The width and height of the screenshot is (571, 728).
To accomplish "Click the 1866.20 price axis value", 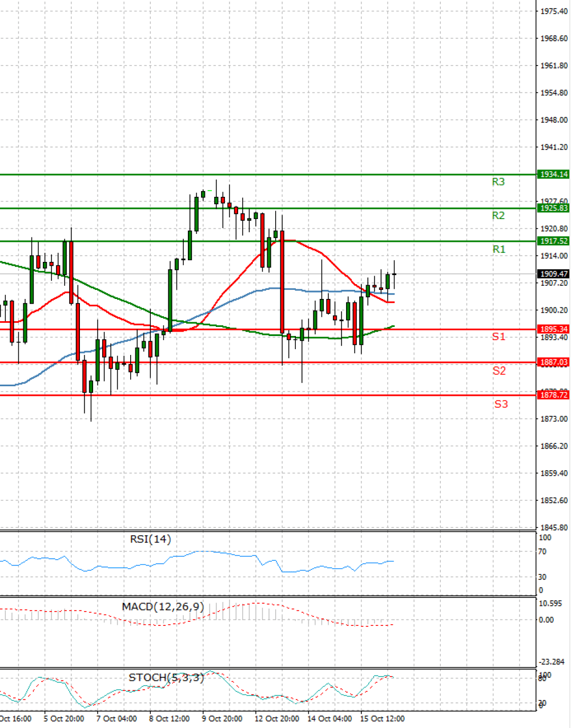I will coord(554,446).
